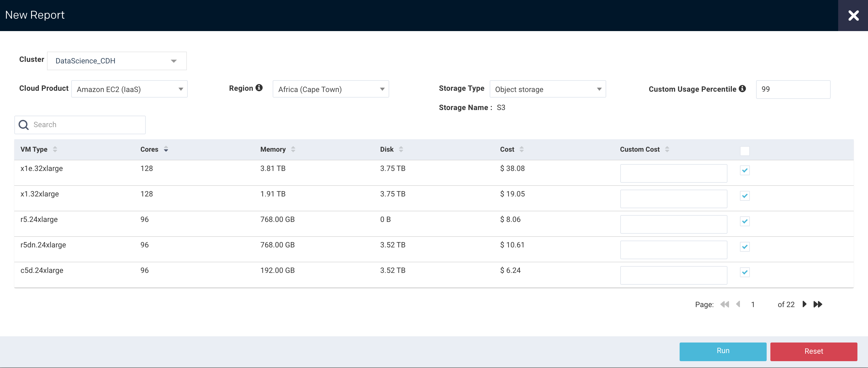Image resolution: width=868 pixels, height=368 pixels.
Task: Click the 1.91 TB memory value
Action: tap(273, 194)
